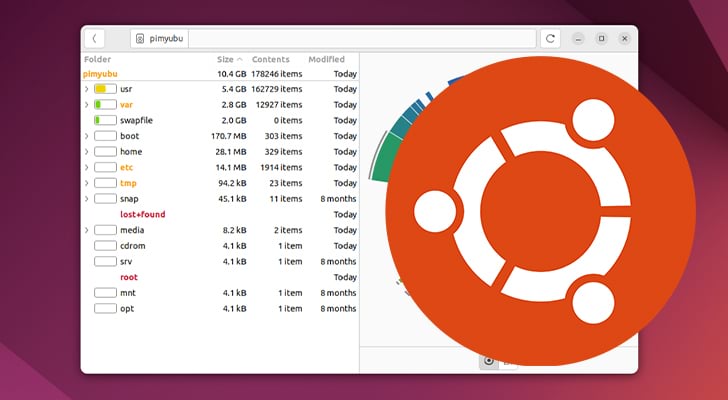Image resolution: width=728 pixels, height=400 pixels.
Task: Click the 45.1 kB size value
Action: tap(232, 199)
